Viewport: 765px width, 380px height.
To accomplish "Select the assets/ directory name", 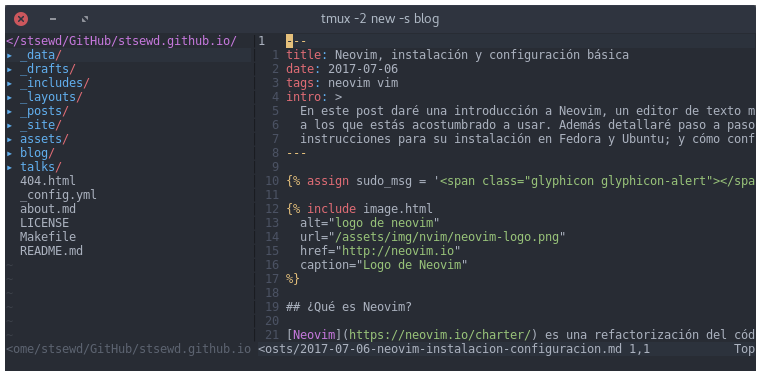I will click(x=44, y=139).
